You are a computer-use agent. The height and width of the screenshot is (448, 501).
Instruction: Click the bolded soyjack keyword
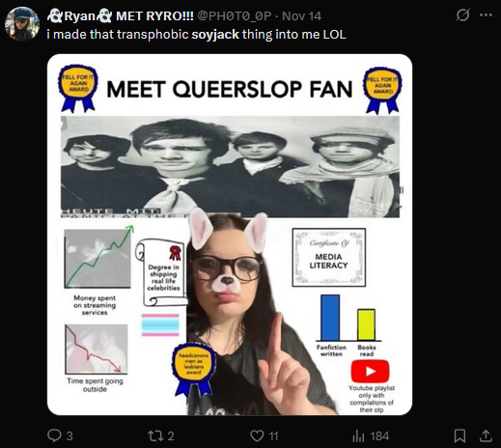(215, 34)
